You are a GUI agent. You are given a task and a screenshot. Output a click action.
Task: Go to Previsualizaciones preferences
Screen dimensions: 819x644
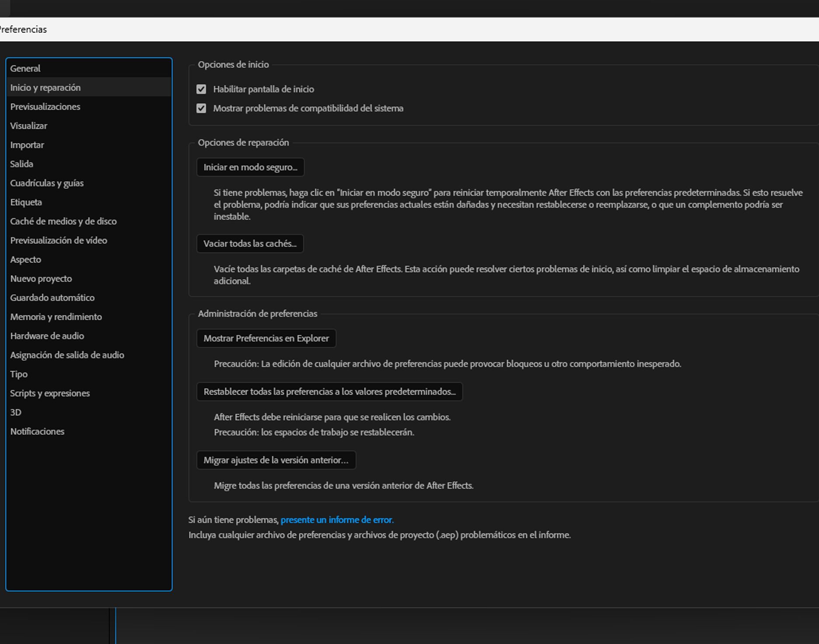click(x=89, y=107)
